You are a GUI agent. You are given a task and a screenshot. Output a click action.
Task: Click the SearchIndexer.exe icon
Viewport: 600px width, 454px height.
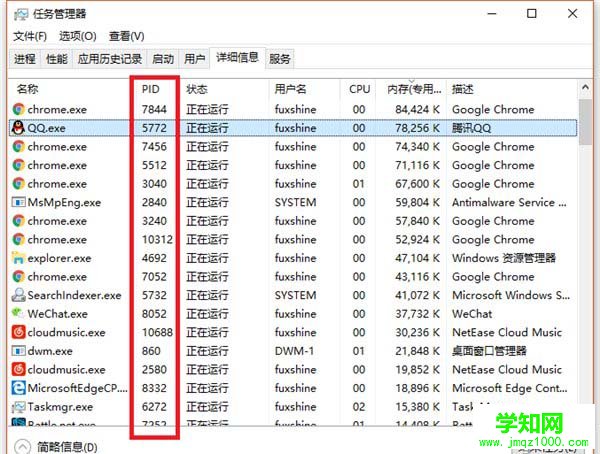click(18, 295)
